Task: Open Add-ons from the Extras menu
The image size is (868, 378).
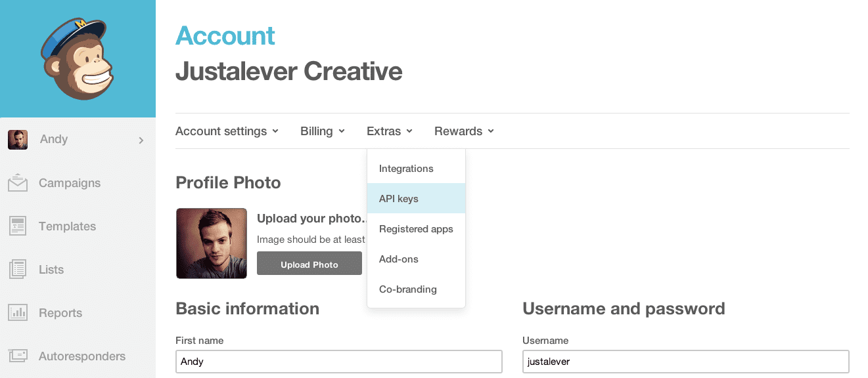Action: (x=399, y=259)
